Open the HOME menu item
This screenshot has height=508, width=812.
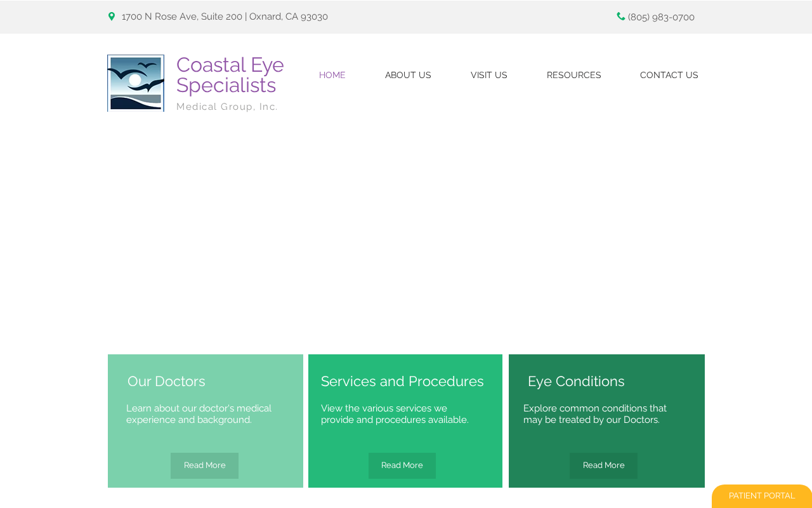coord(332,75)
